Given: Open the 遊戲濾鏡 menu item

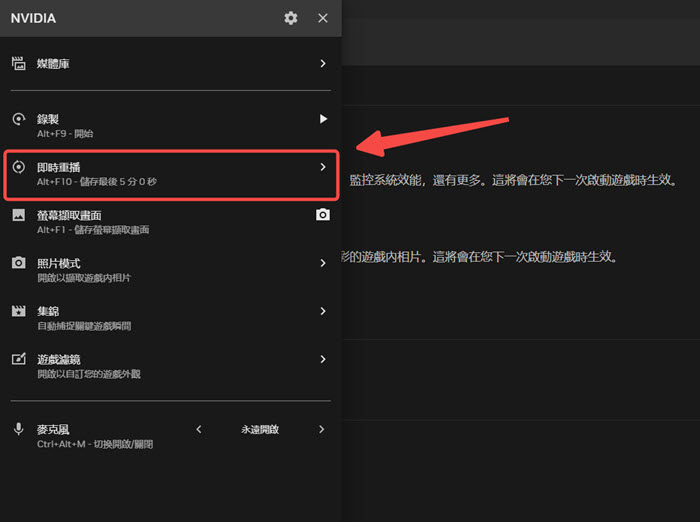Looking at the screenshot, I should 171,366.
